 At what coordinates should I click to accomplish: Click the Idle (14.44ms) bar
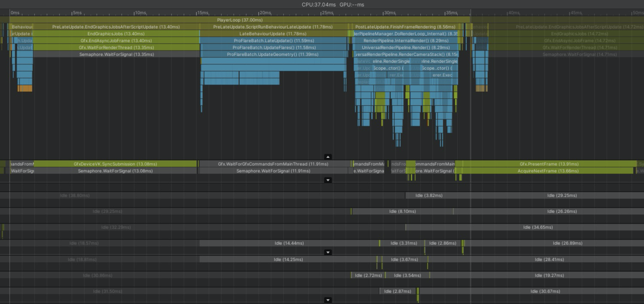(289, 243)
